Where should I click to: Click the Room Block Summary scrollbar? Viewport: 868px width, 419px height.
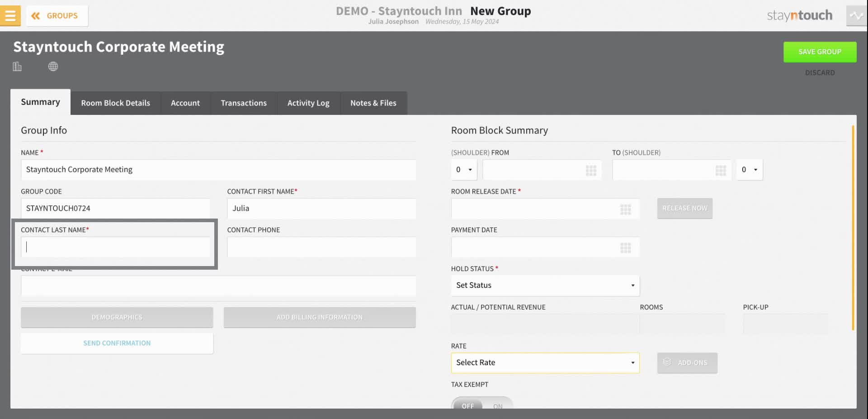[x=853, y=228]
